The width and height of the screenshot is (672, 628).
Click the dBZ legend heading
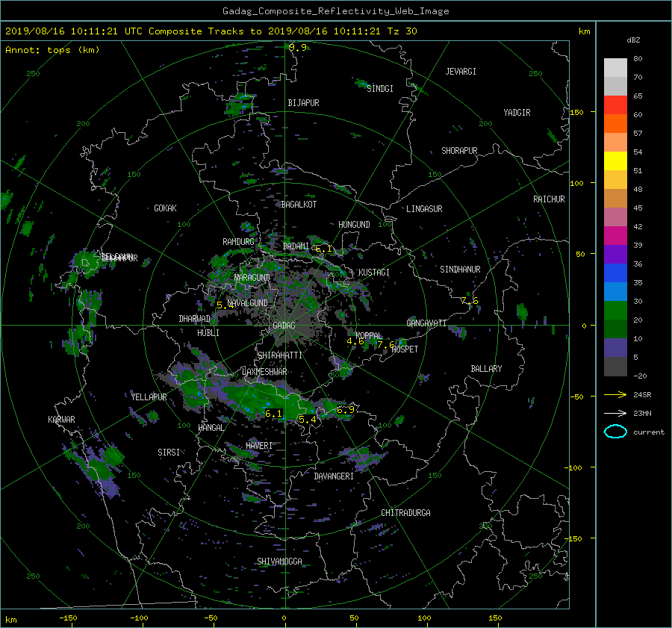[633, 40]
